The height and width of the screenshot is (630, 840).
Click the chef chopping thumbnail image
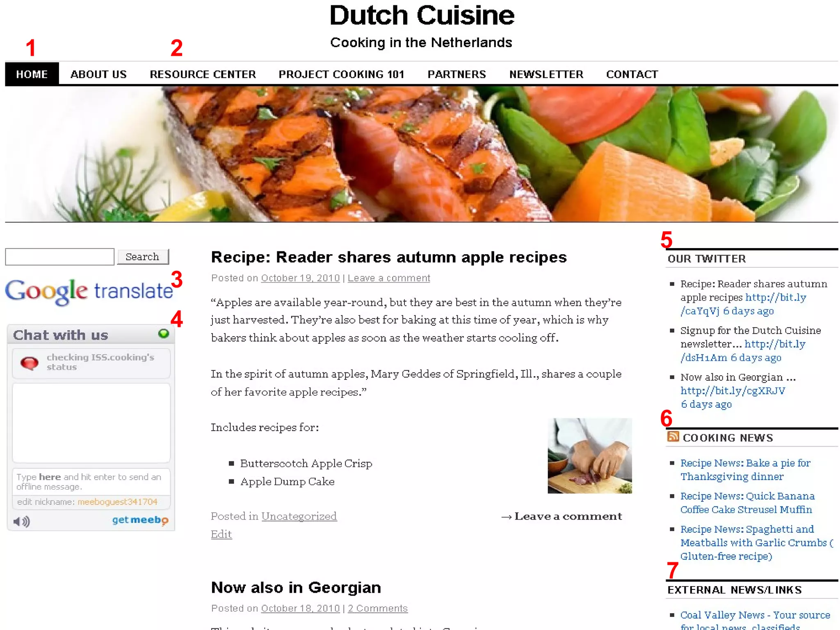coord(589,455)
